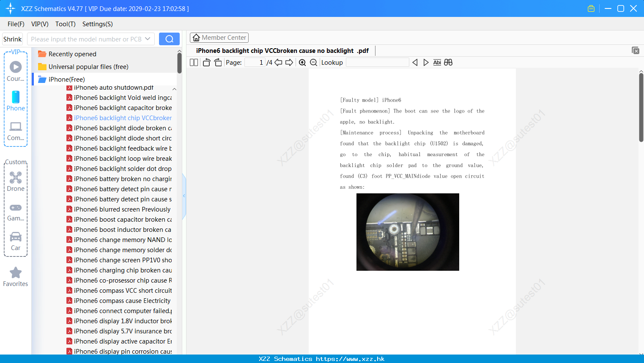Open Member Center
Viewport: 644px width, 363px height.
click(219, 38)
